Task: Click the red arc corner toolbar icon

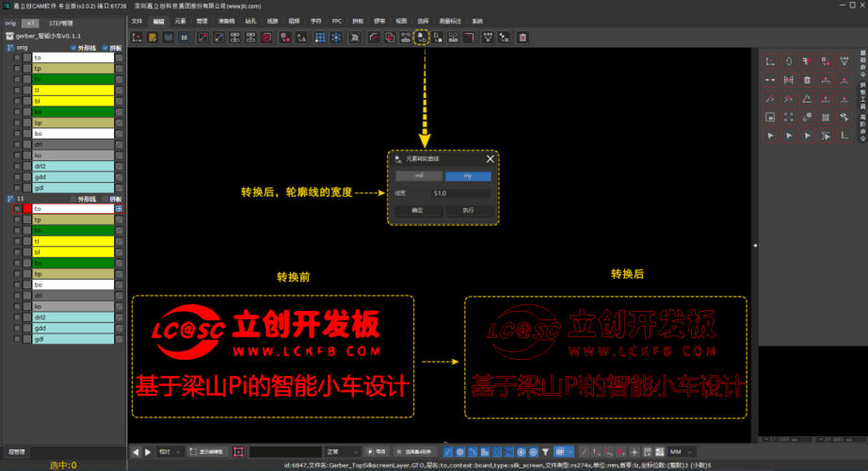Action: pyautogui.click(x=469, y=38)
